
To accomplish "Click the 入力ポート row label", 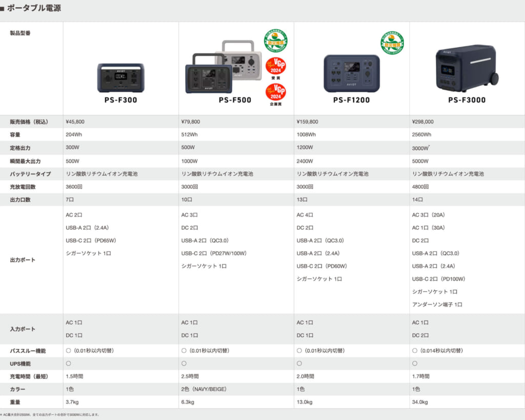I will point(23,329).
